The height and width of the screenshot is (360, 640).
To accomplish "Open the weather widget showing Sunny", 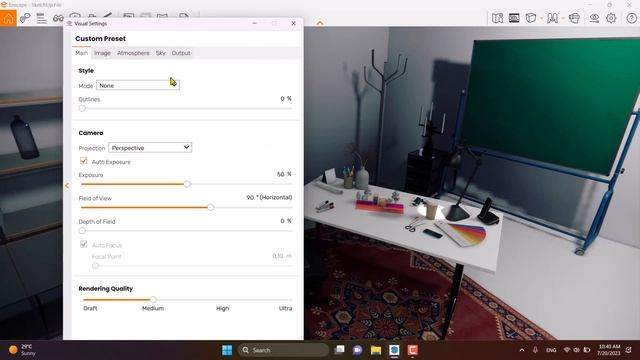I will tap(22, 350).
